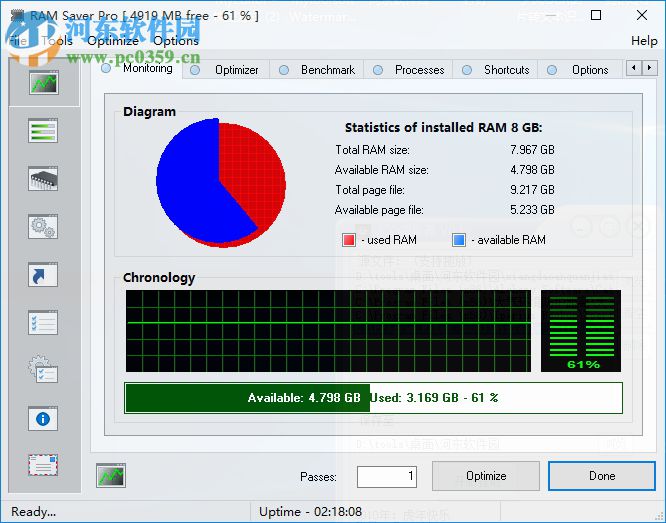The height and width of the screenshot is (523, 666).
Task: Open the Optimize menu
Action: (x=113, y=41)
